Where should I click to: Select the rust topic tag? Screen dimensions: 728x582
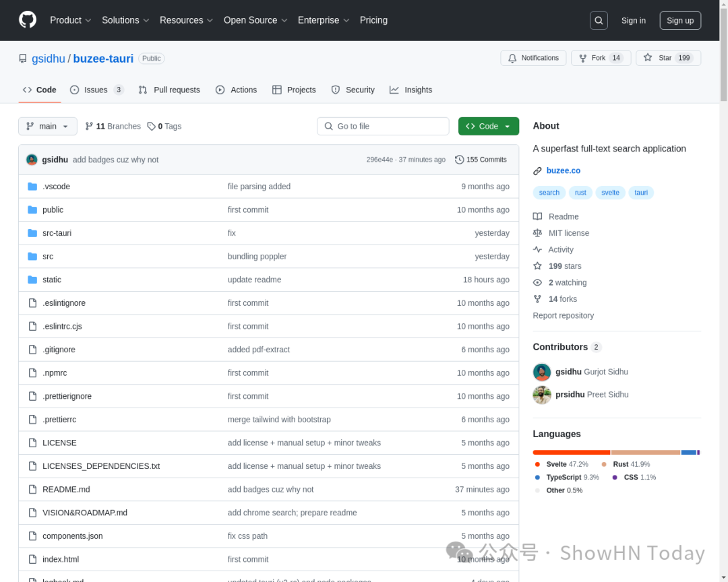pyautogui.click(x=580, y=193)
